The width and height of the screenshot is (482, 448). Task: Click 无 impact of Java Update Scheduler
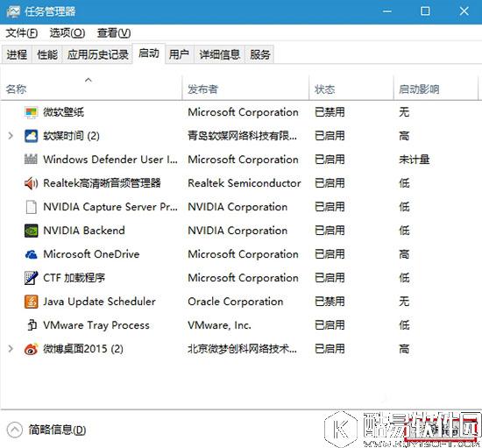[404, 302]
